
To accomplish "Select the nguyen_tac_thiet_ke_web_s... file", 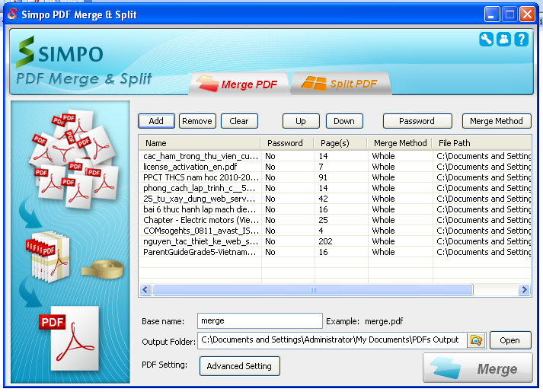I will pos(335,241).
